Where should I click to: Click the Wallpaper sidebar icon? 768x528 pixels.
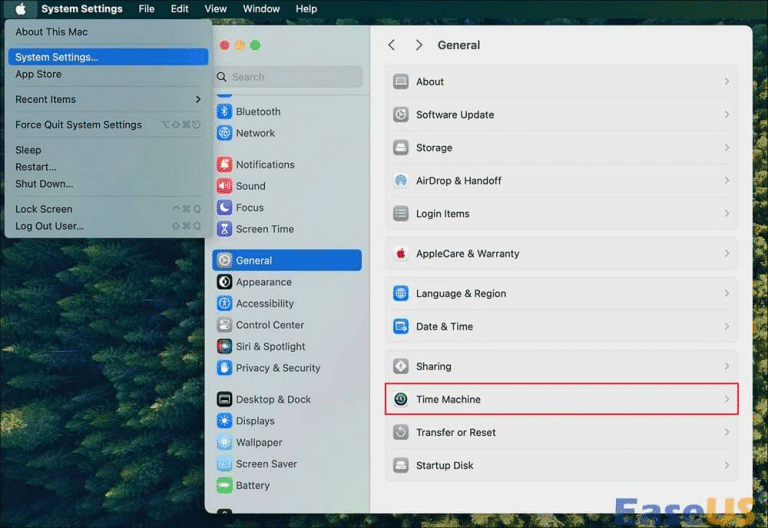pyautogui.click(x=224, y=443)
